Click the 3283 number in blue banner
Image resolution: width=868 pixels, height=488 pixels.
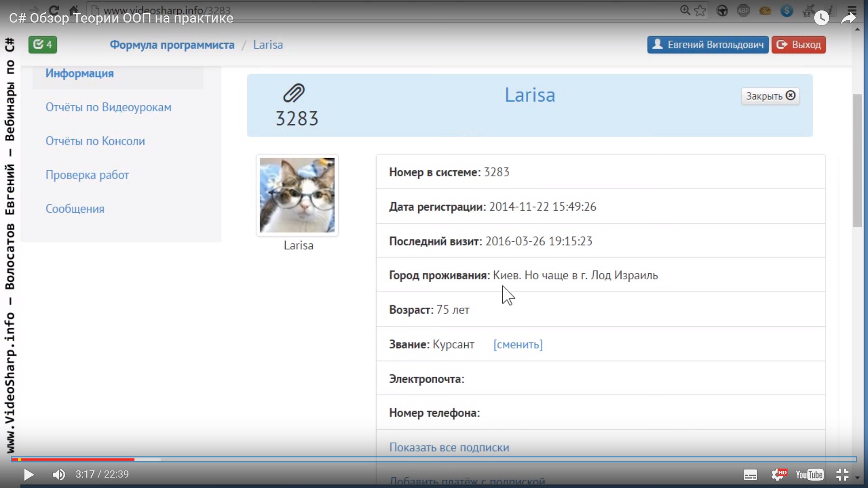[x=297, y=118]
